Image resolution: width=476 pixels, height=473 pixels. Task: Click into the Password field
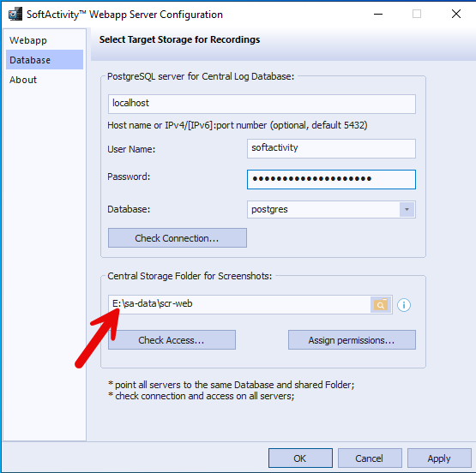331,179
